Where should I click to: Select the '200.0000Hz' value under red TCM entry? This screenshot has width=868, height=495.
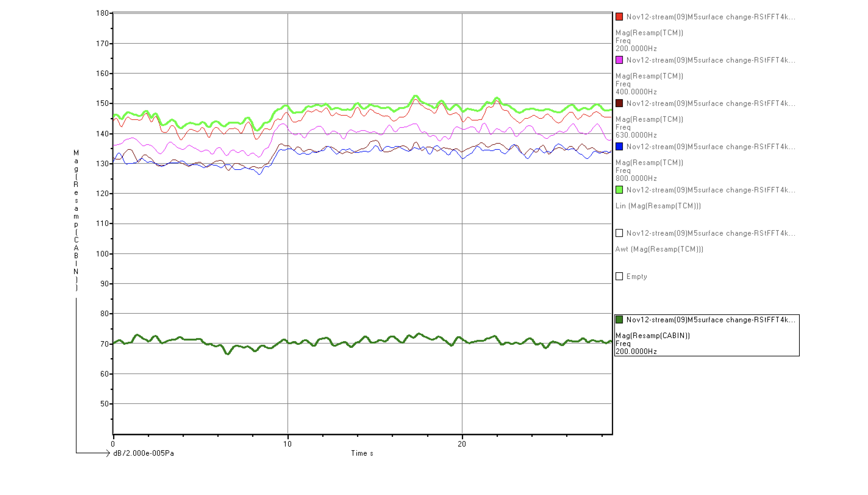(636, 48)
